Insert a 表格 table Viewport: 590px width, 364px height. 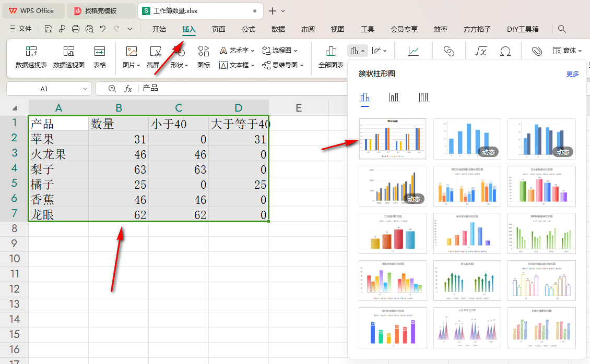[100, 57]
